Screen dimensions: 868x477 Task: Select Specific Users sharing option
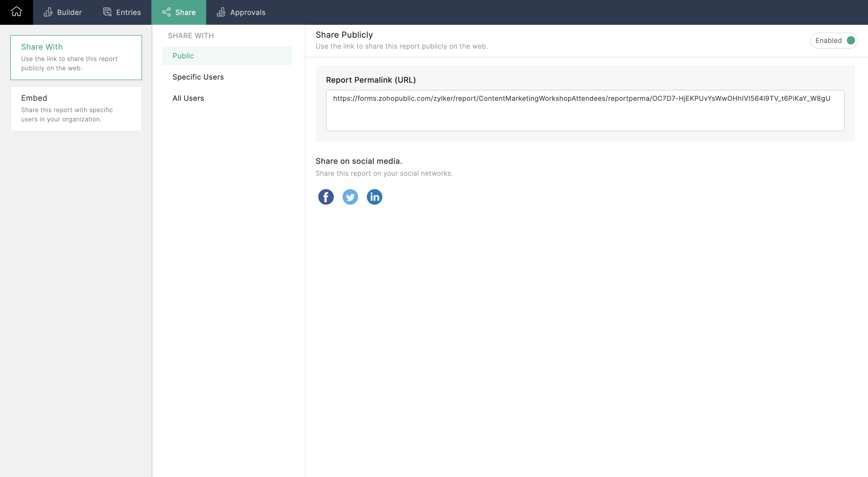pos(198,77)
